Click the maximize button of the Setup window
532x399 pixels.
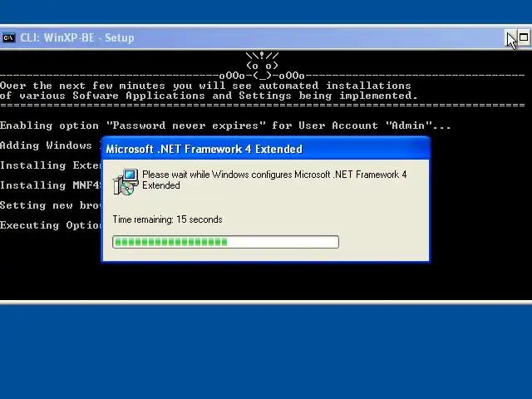524,37
